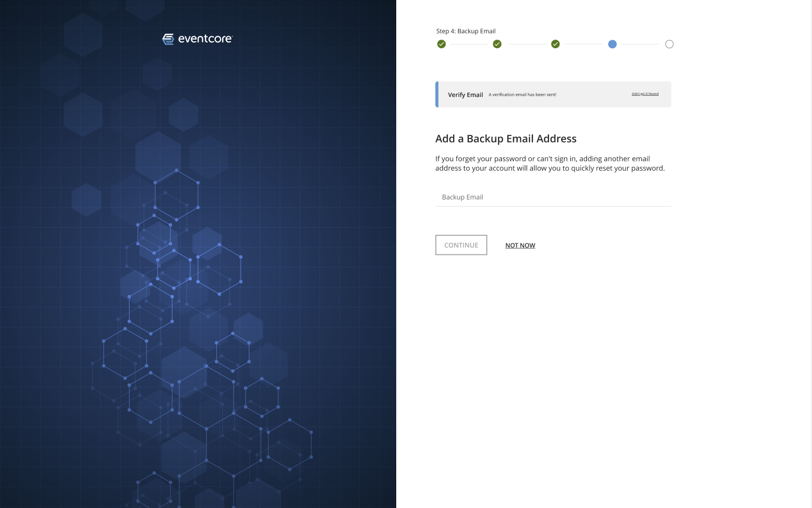Image resolution: width=812 pixels, height=508 pixels.
Task: Focus the Backup Email input field
Action: click(x=553, y=197)
